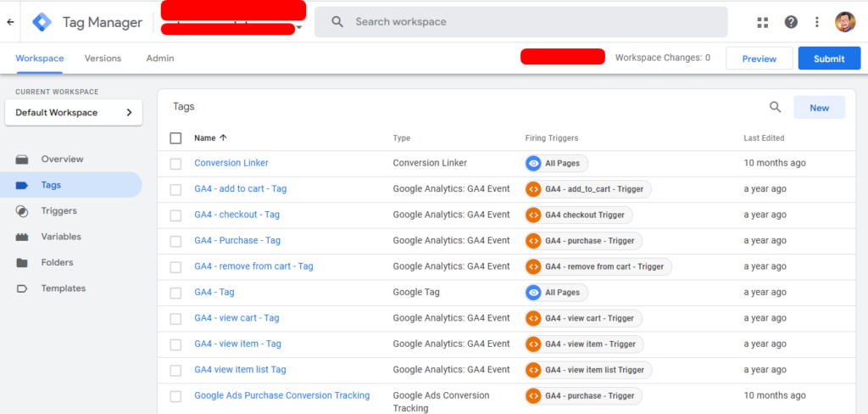Viewport: 868px width, 414px height.
Task: Check the GA4 - view cart row checkbox
Action: point(175,319)
